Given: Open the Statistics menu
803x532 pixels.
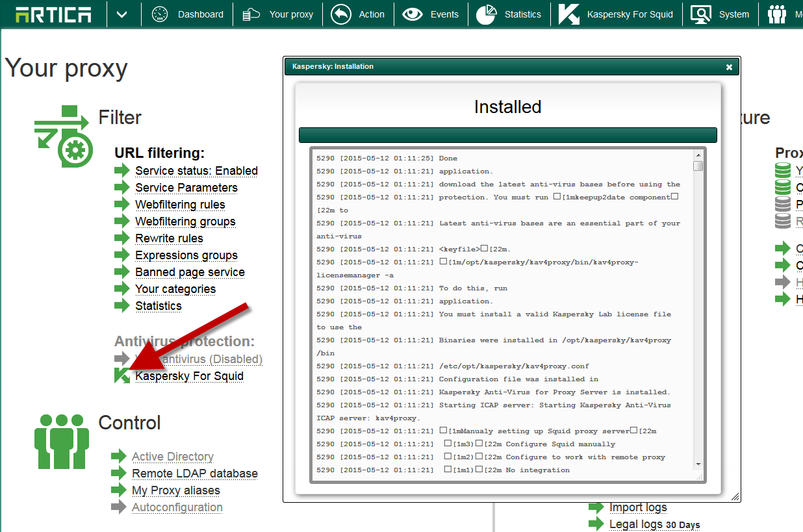Looking at the screenshot, I should 523,14.
